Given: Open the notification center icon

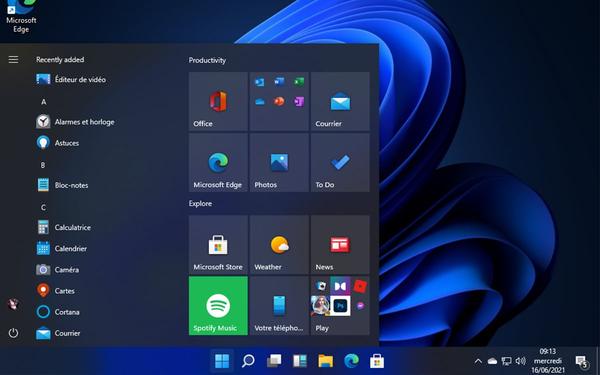Looking at the screenshot, I should pyautogui.click(x=582, y=361).
